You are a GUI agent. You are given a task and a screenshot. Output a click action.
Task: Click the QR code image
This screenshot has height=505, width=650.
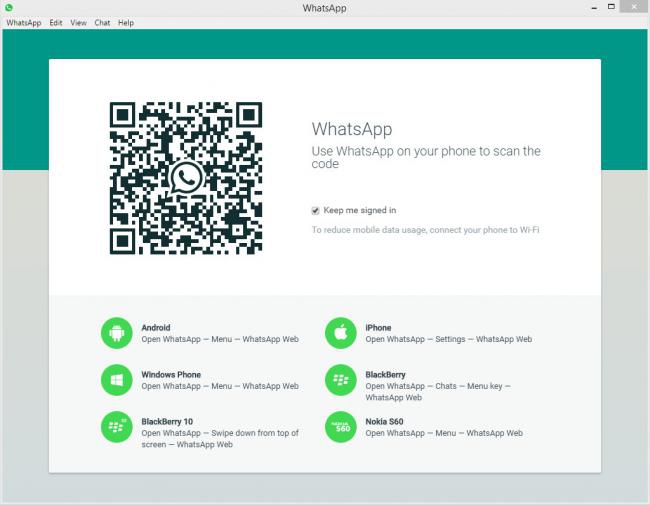point(186,178)
